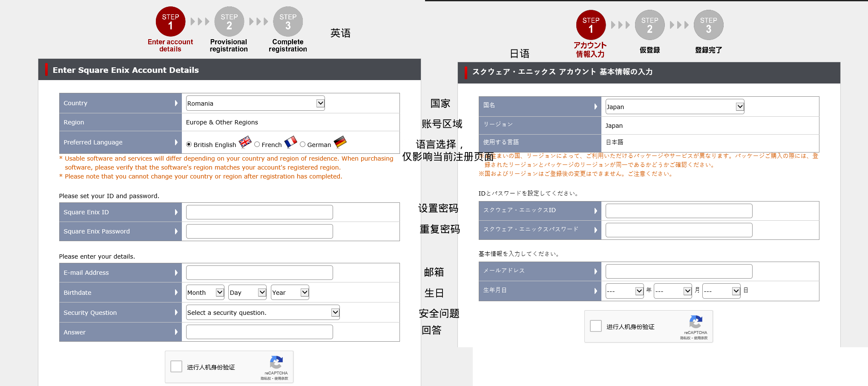Click the reCAPTCHA logo in the English form
The width and height of the screenshot is (868, 386).
(x=276, y=363)
